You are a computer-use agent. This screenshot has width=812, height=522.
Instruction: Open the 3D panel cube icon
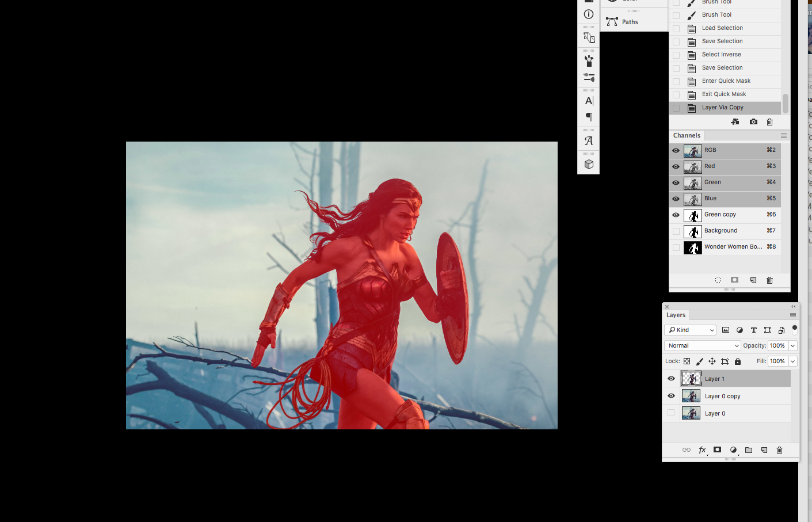[x=589, y=165]
